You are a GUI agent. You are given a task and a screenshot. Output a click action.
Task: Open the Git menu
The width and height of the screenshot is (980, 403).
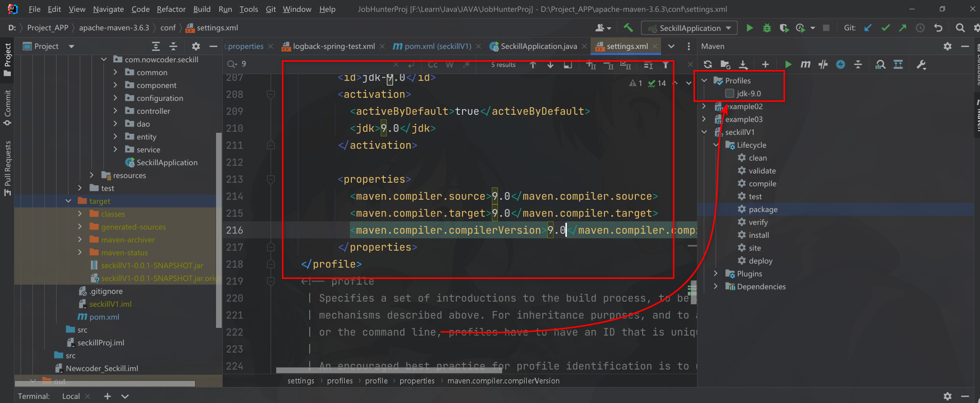coord(271,9)
